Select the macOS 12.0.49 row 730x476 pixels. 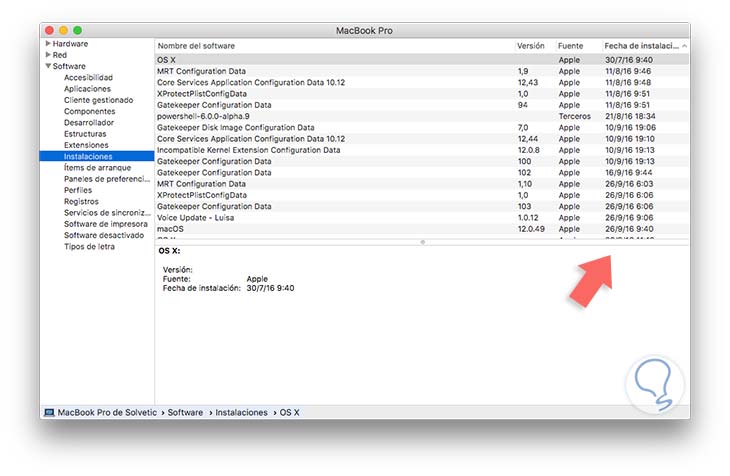click(x=422, y=229)
